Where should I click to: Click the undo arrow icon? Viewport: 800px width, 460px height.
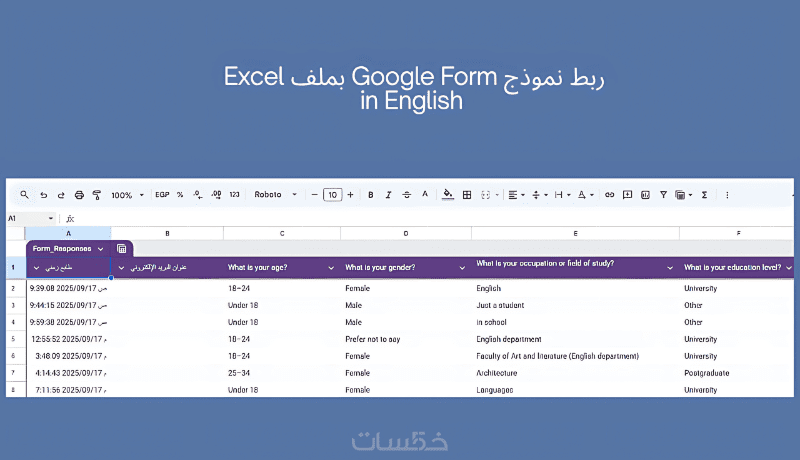(43, 195)
